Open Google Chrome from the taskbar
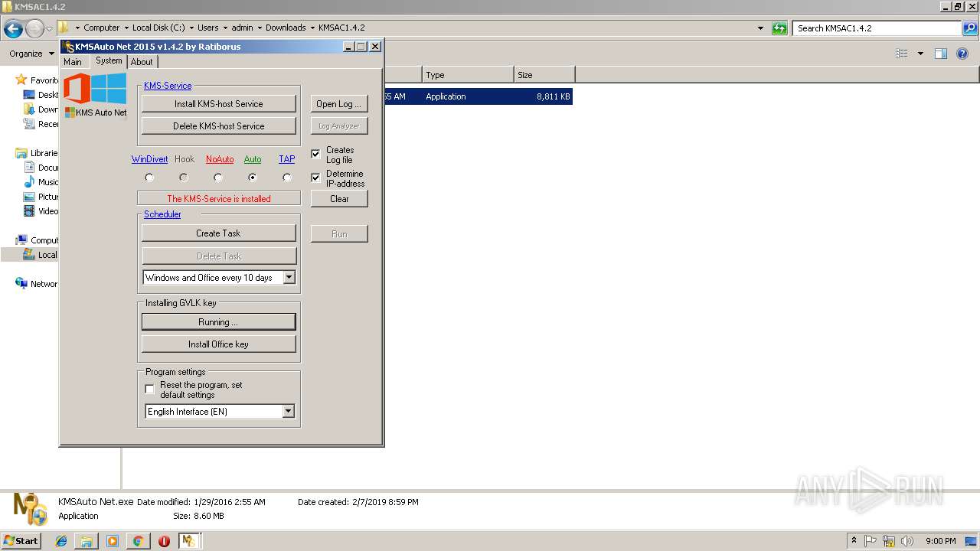This screenshot has width=980, height=551. (138, 541)
